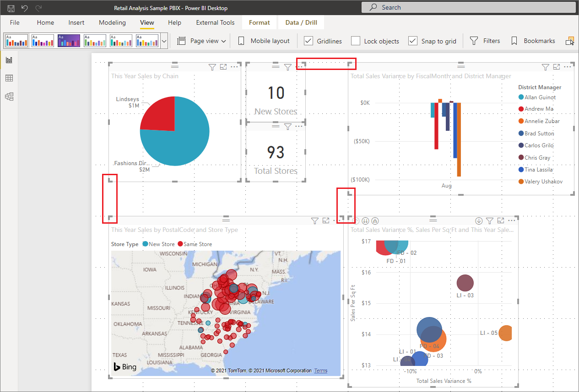579x392 pixels.
Task: Click filter icon on pie chart visual
Action: click(x=212, y=67)
